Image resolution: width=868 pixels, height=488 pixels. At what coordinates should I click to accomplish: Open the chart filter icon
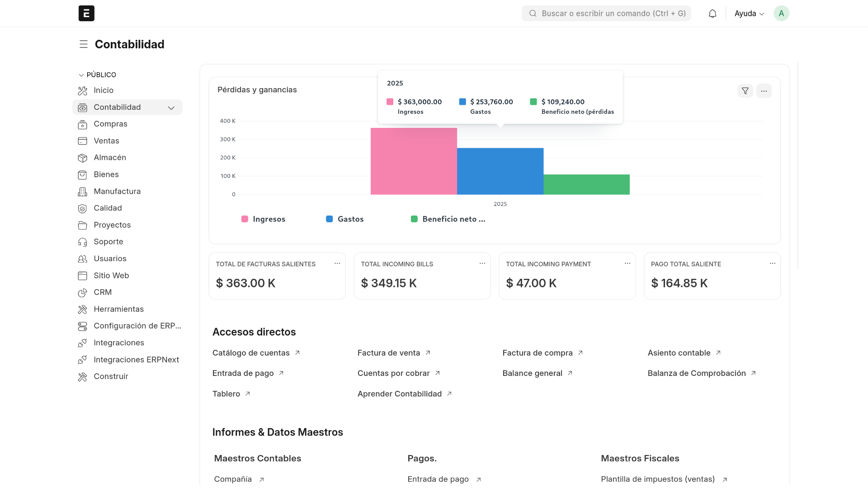click(745, 91)
